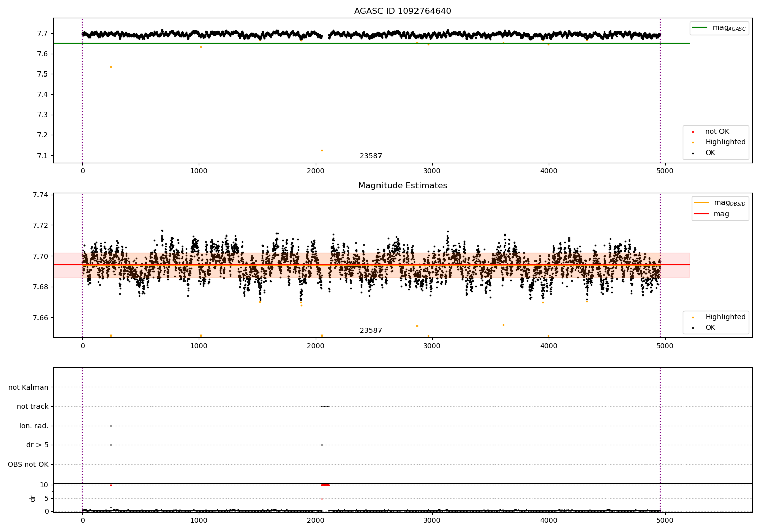
Task: Click the 10 tick on the dr axis
Action: click(44, 485)
